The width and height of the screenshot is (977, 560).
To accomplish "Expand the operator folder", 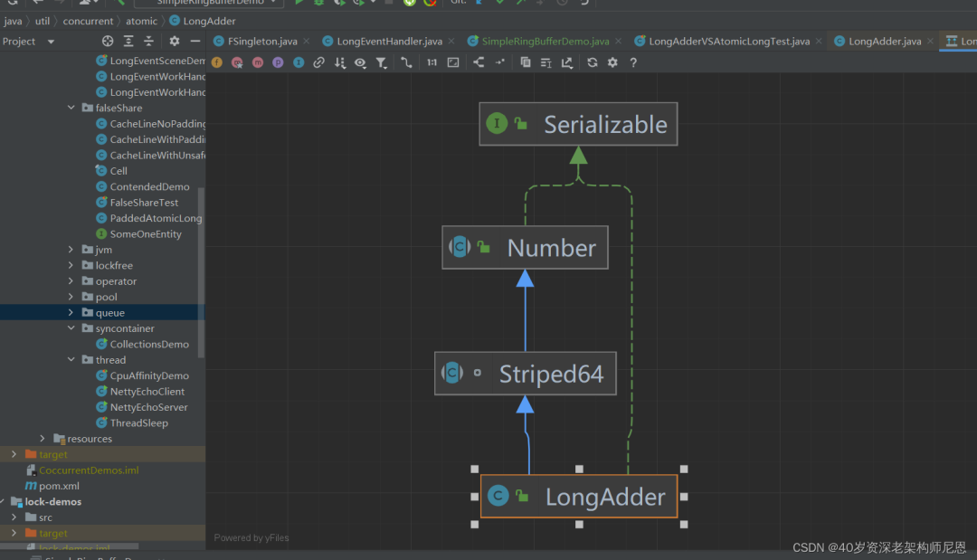I will (71, 281).
